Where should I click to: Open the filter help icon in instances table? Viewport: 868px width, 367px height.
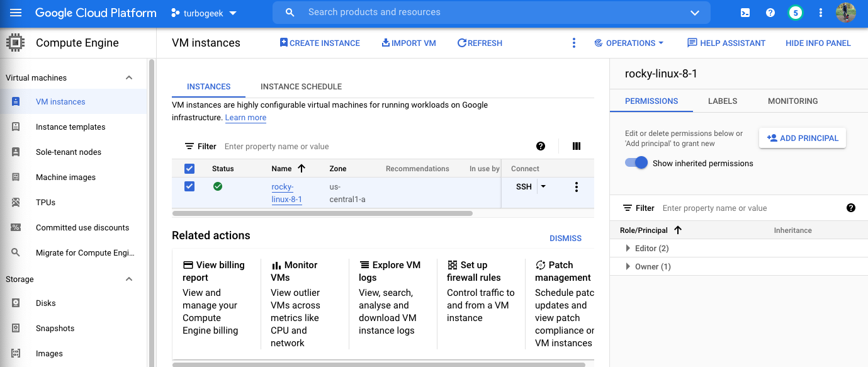point(541,146)
